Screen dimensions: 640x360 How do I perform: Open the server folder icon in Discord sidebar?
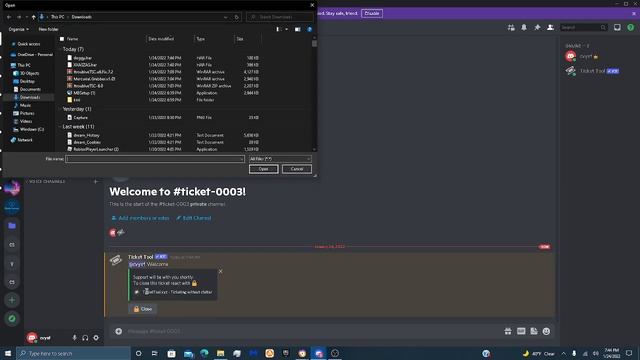click(12, 225)
